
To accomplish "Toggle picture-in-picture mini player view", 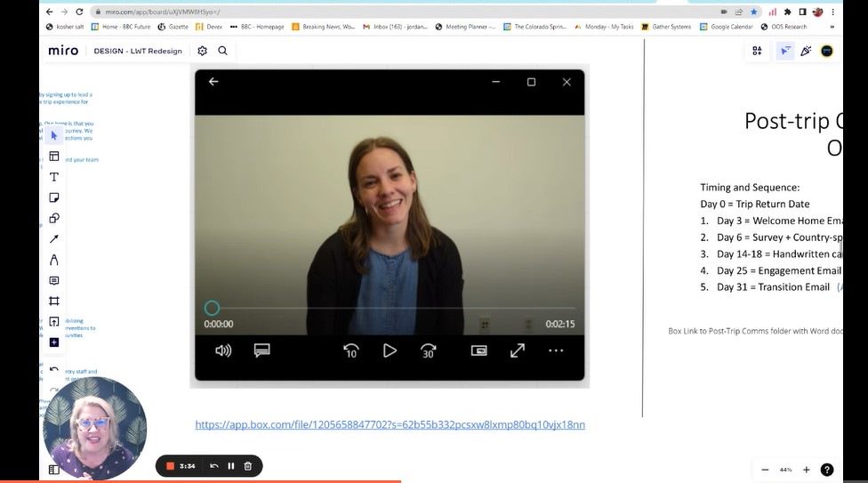I will 479,350.
